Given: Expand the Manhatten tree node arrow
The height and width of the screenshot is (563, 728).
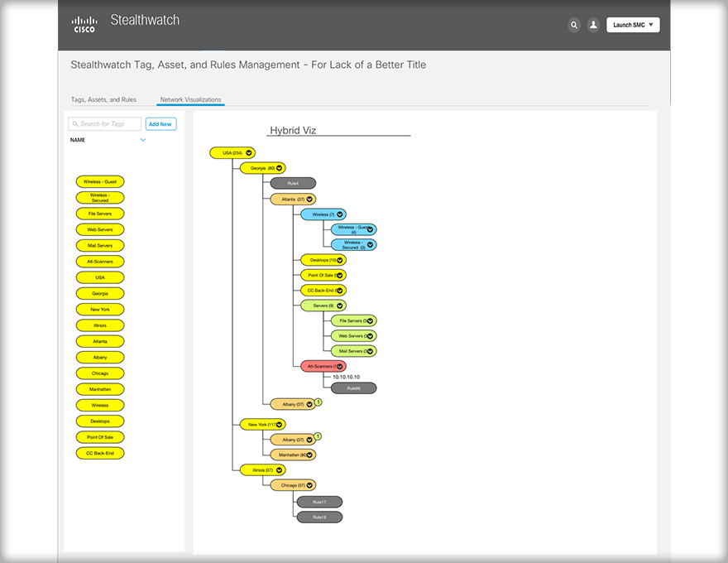Looking at the screenshot, I should click(x=309, y=455).
